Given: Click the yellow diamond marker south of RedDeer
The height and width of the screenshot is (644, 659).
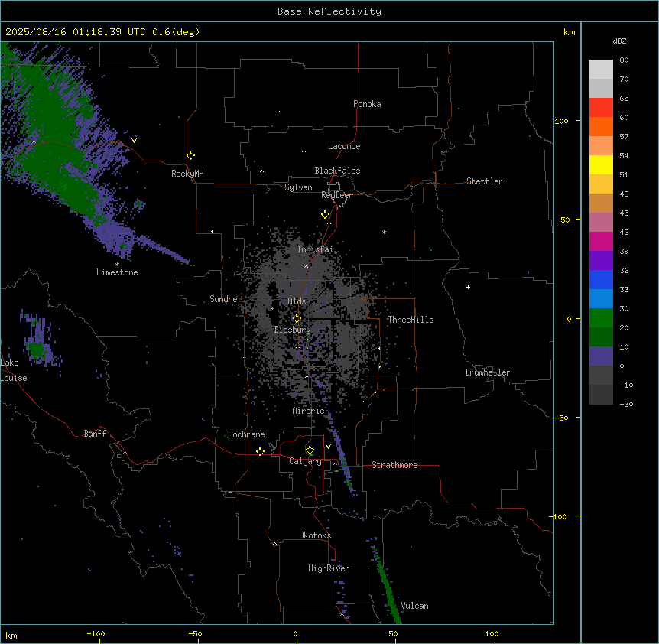Looking at the screenshot, I should click(x=326, y=215).
